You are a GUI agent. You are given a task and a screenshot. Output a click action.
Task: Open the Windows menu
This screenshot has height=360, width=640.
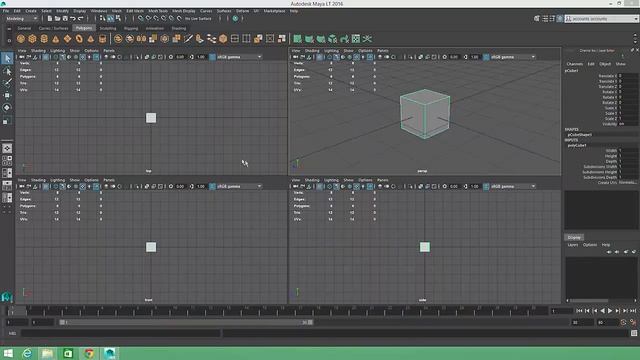tap(99, 11)
